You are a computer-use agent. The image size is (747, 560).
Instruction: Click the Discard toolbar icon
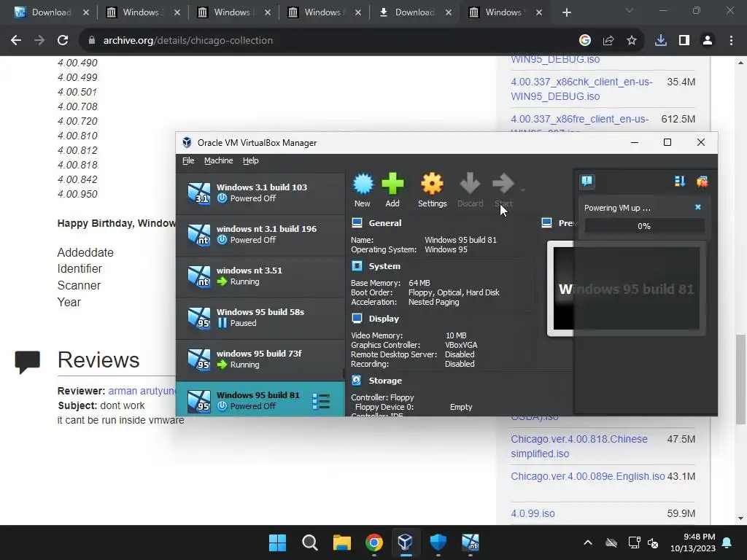tap(471, 190)
